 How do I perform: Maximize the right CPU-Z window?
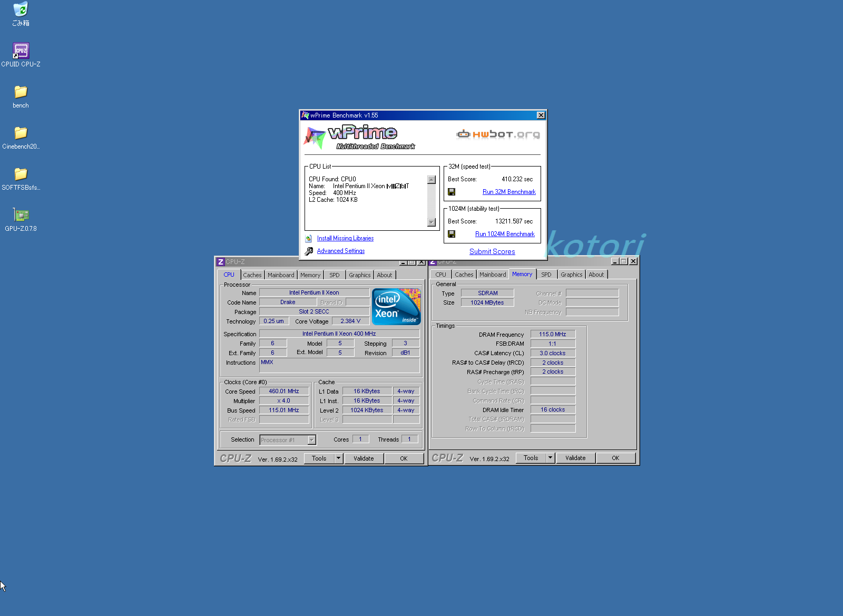click(624, 261)
